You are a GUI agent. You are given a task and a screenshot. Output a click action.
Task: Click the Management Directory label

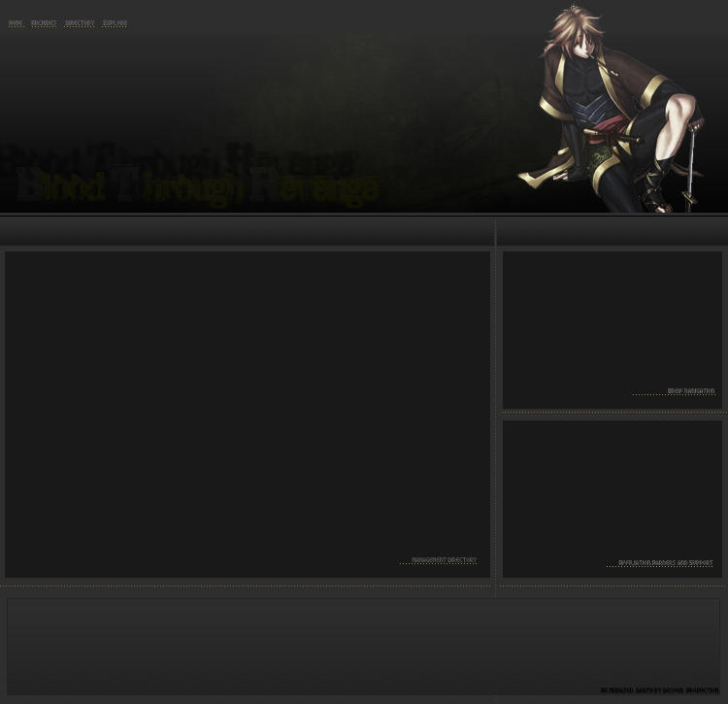(x=444, y=560)
